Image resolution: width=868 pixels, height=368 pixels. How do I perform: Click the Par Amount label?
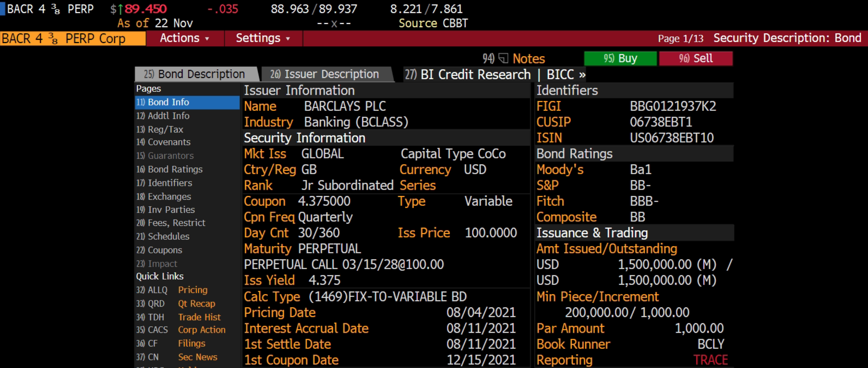pos(570,328)
